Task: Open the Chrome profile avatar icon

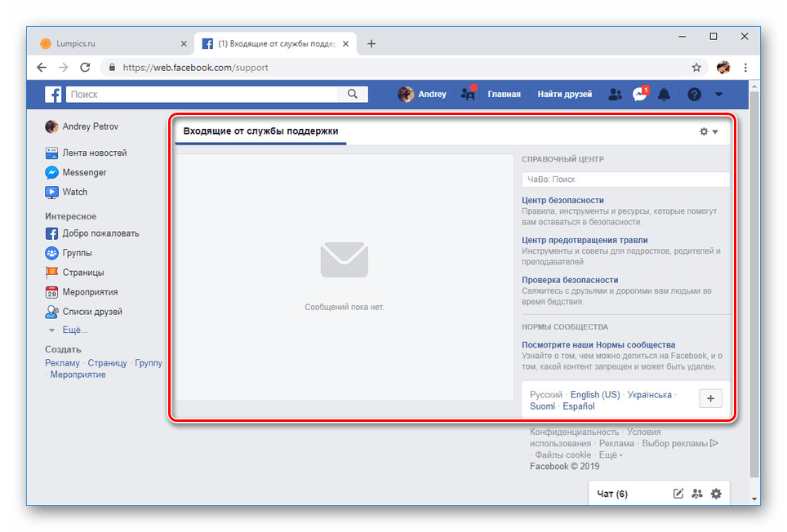Action: [x=723, y=67]
